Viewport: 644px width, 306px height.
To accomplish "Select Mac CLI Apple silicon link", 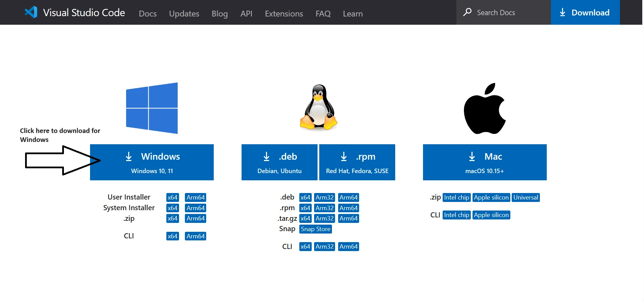I will [x=491, y=215].
